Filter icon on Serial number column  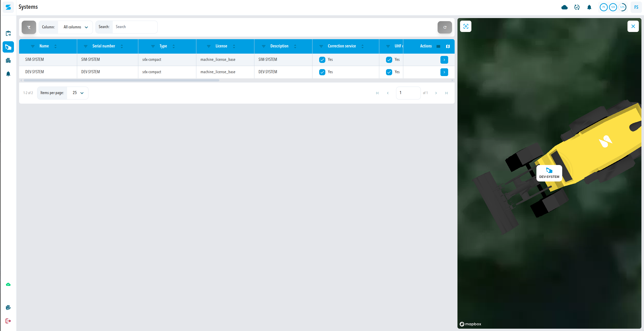[x=86, y=46]
